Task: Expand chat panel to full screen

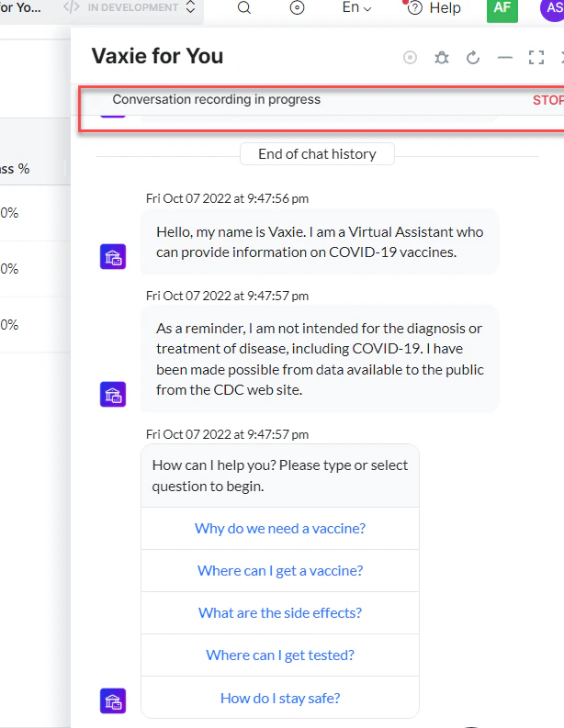Action: click(x=536, y=58)
